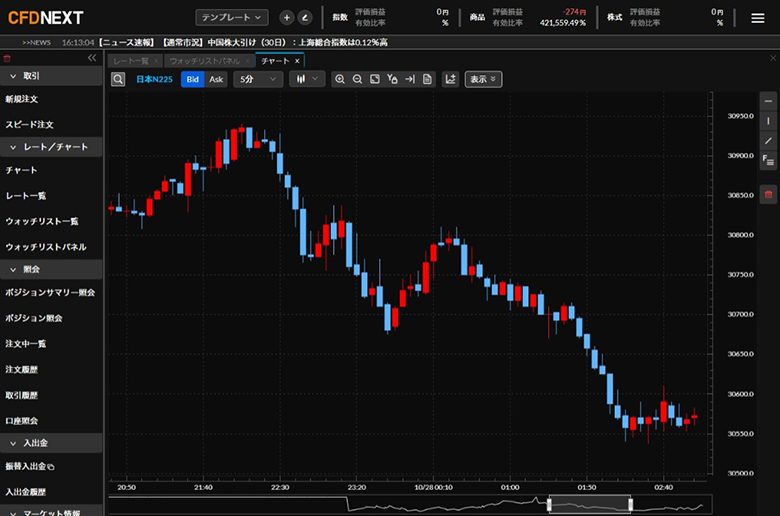Select the diagonal trend line tool
780x516 pixels.
(768, 141)
